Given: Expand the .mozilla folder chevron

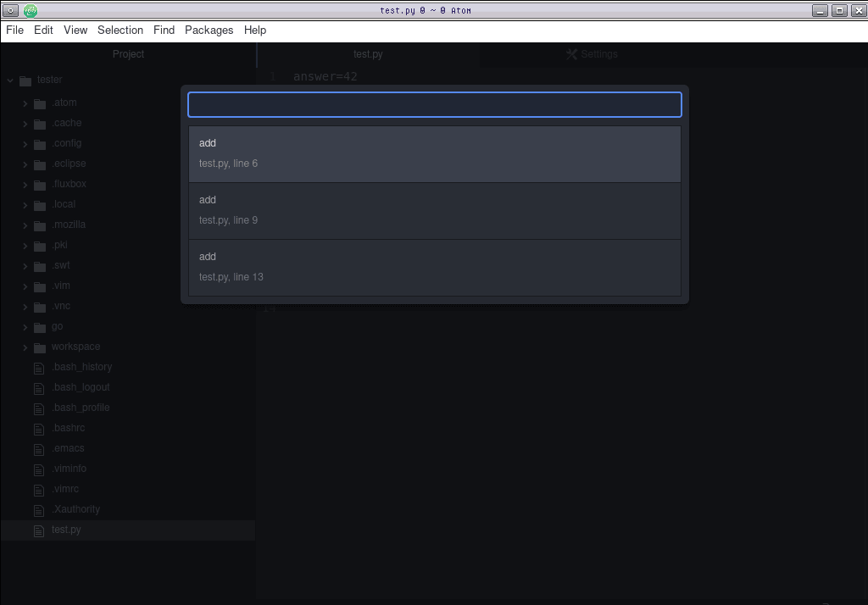Looking at the screenshot, I should coord(25,225).
